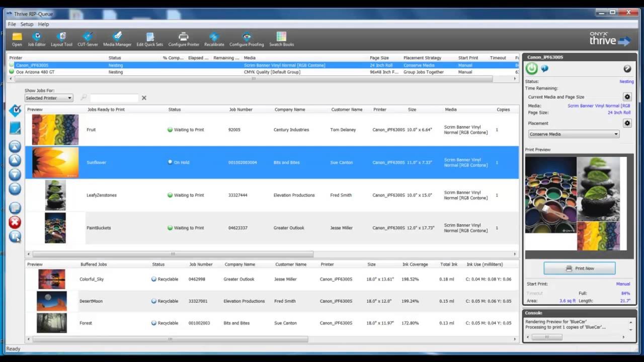Open the Media Manager
This screenshot has height=362, width=644.
click(x=117, y=39)
